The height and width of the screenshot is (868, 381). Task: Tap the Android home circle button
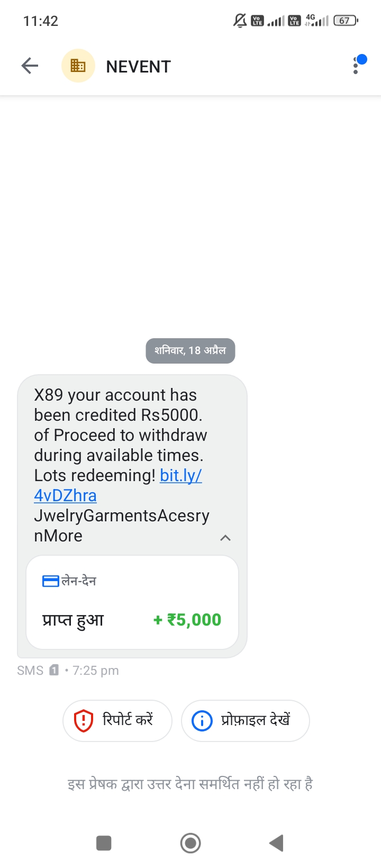190,843
